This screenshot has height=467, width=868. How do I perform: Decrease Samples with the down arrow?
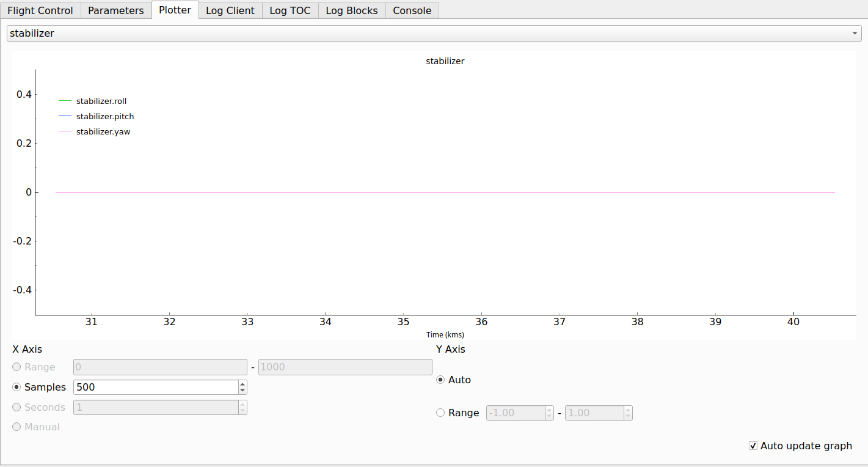[x=243, y=391]
